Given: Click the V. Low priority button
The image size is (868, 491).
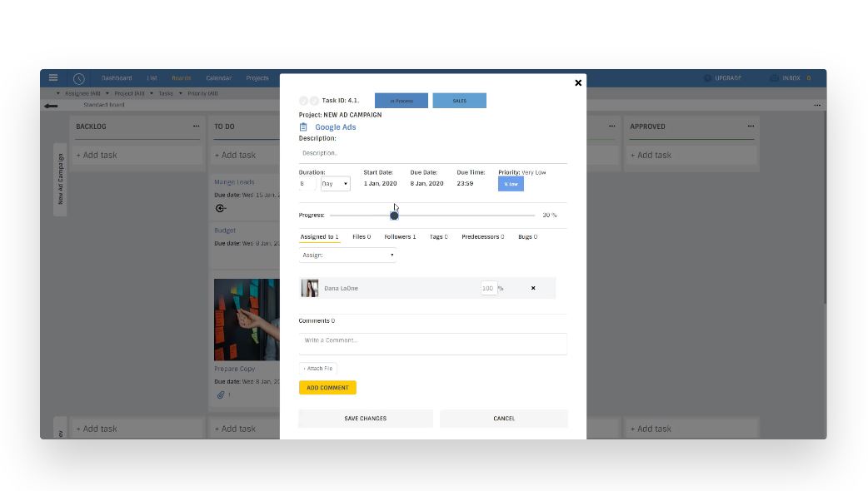Looking at the screenshot, I should coord(511,184).
